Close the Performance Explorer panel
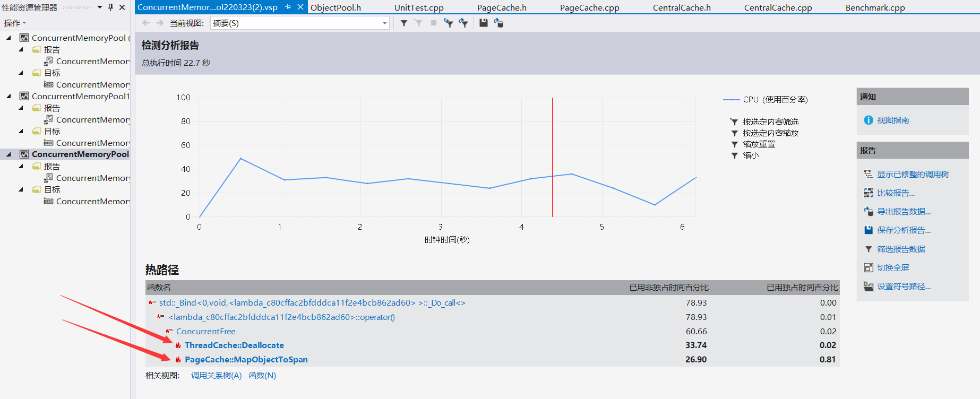This screenshot has width=980, height=399. coord(122,7)
